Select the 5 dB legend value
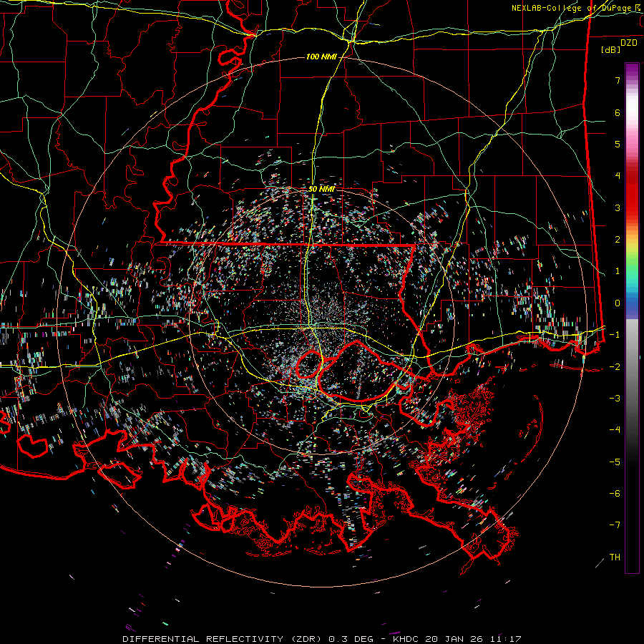This screenshot has width=644, height=644. pyautogui.click(x=618, y=144)
